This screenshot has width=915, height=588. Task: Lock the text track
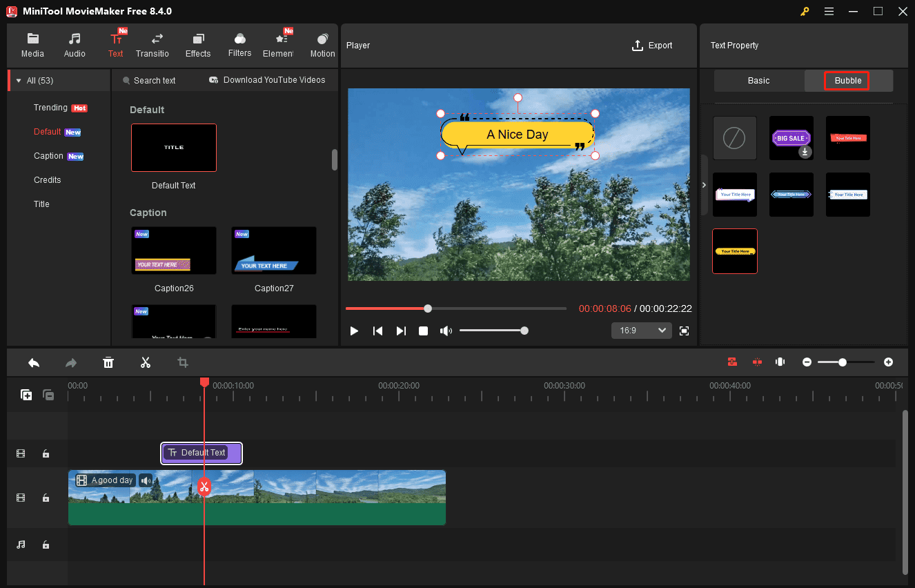(46, 453)
